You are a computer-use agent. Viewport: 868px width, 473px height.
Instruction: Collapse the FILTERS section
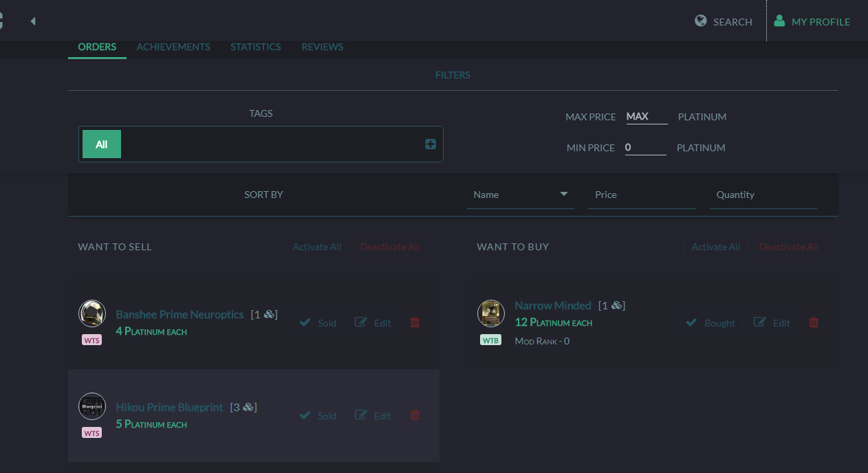pyautogui.click(x=453, y=75)
